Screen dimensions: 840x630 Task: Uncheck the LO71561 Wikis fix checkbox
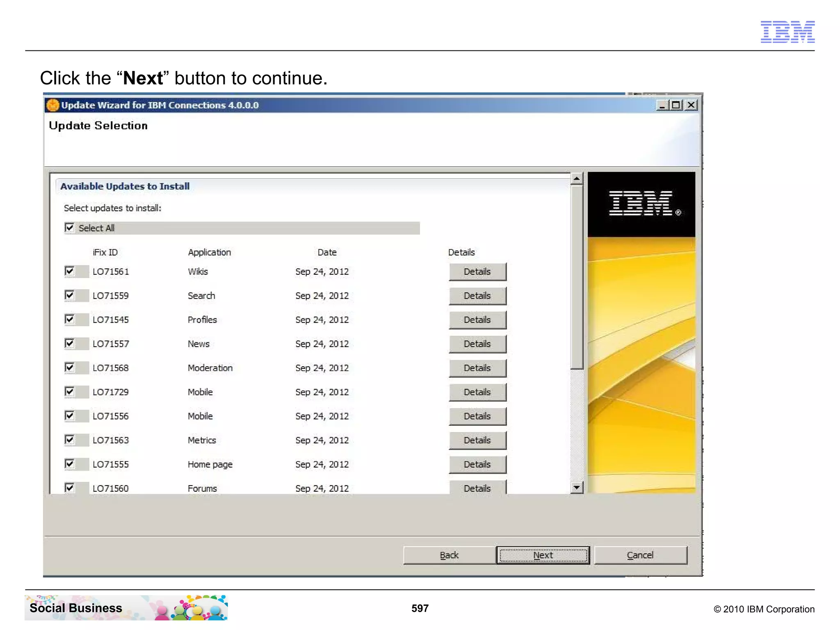pos(70,271)
